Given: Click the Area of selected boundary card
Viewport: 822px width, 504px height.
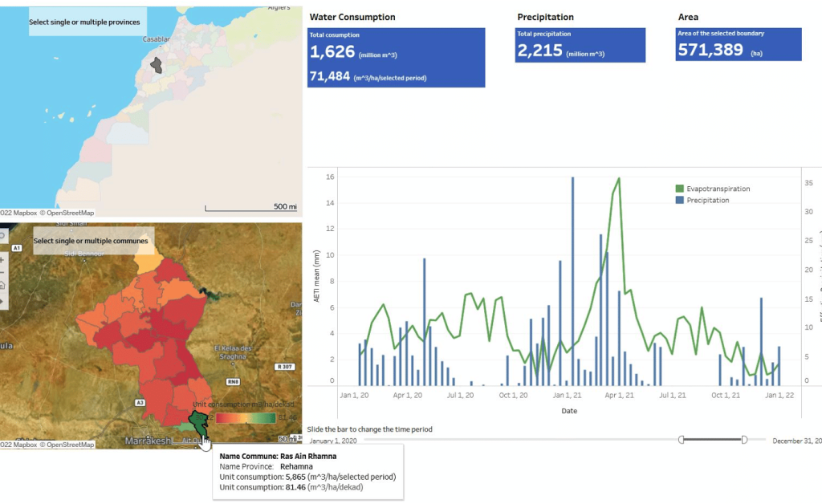Looking at the screenshot, I should click(x=739, y=45).
